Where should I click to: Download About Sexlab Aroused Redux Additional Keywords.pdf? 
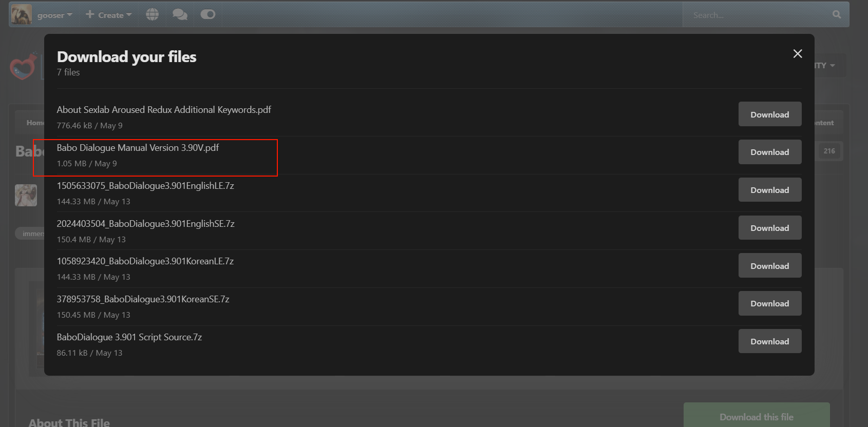[770, 114]
